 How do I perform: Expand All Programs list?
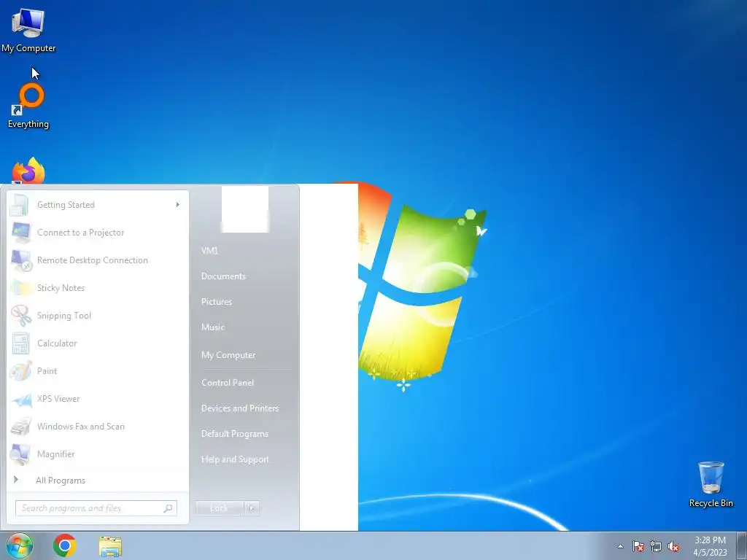coord(61,481)
